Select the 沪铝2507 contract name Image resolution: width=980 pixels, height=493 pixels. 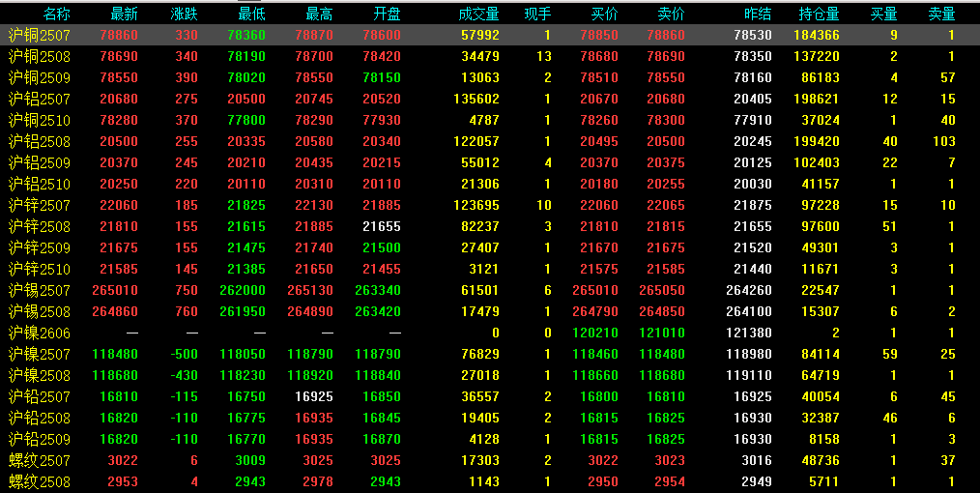(40, 100)
